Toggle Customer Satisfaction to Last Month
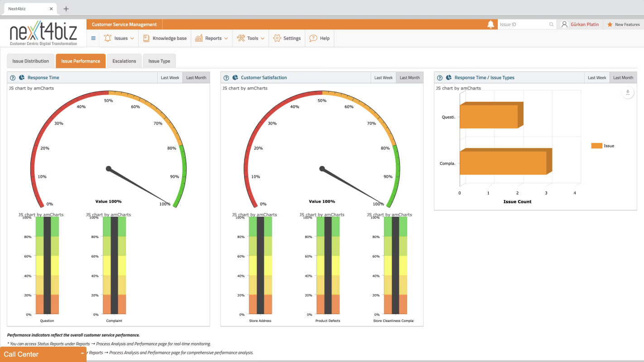The height and width of the screenshot is (362, 644). (409, 78)
